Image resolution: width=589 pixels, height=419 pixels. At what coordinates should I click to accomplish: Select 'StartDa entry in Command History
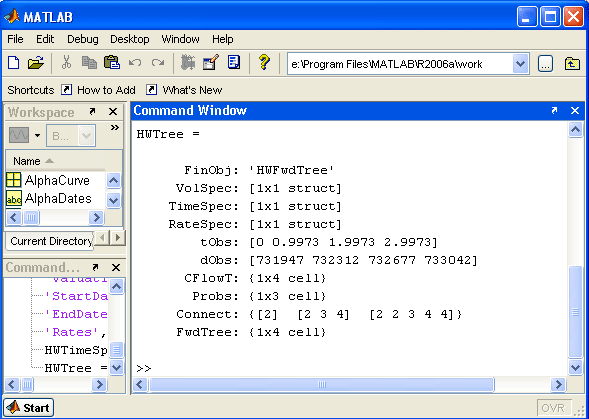click(x=76, y=296)
